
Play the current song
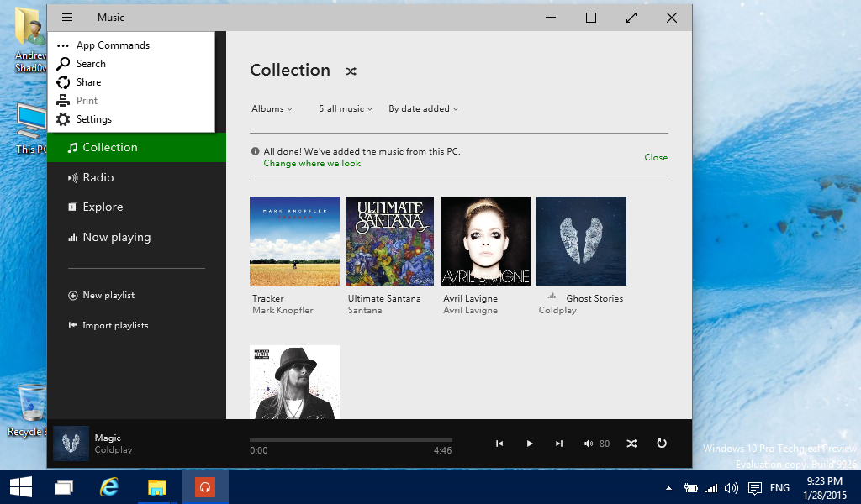click(x=530, y=444)
